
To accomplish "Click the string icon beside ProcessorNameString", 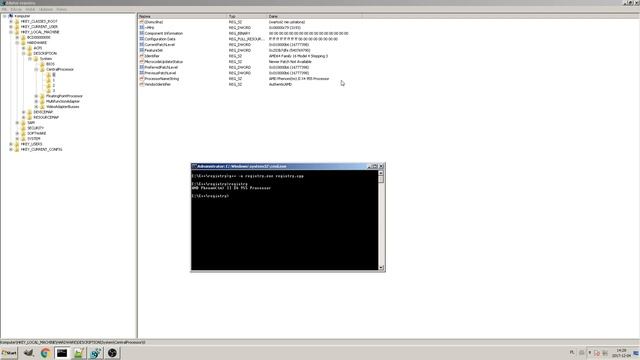I will click(x=142, y=78).
